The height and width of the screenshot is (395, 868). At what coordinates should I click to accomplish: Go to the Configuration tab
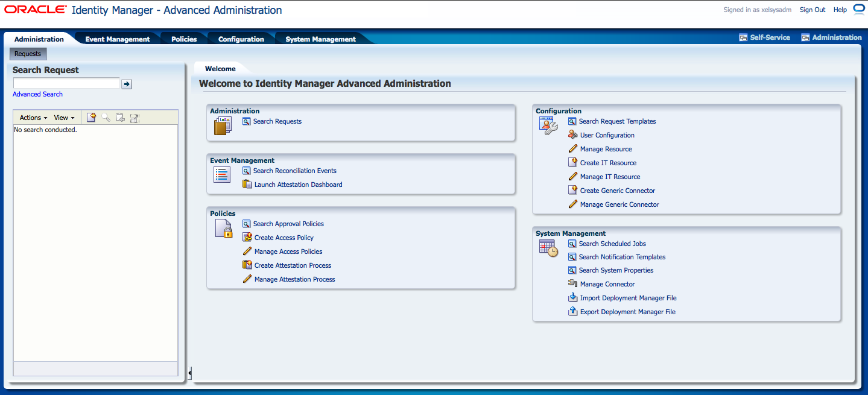(241, 39)
